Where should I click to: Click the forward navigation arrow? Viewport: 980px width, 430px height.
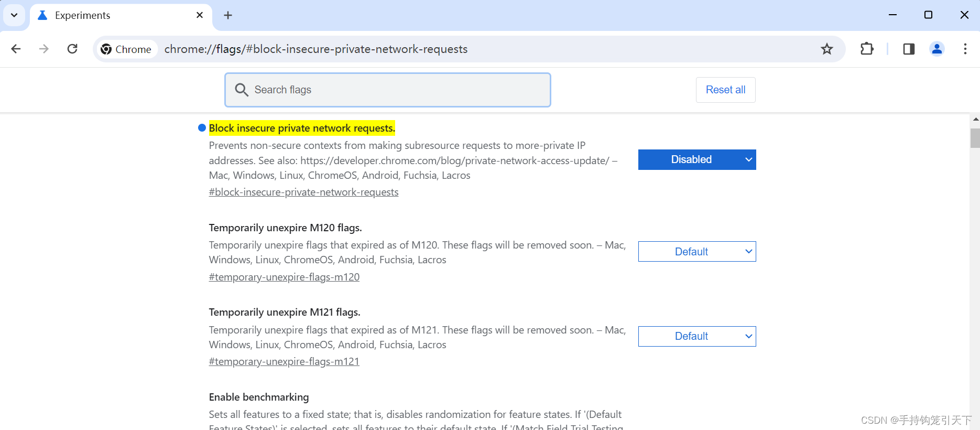(x=44, y=49)
